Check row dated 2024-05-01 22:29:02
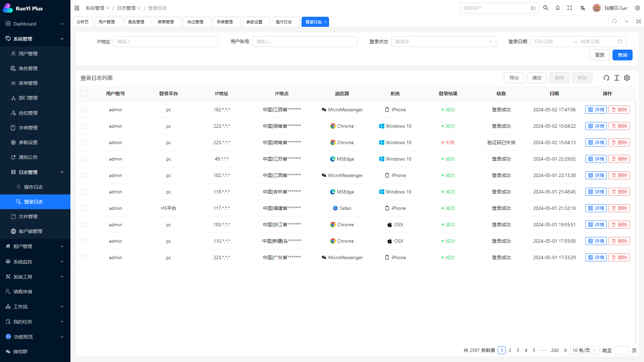644x362 pixels. click(84, 159)
